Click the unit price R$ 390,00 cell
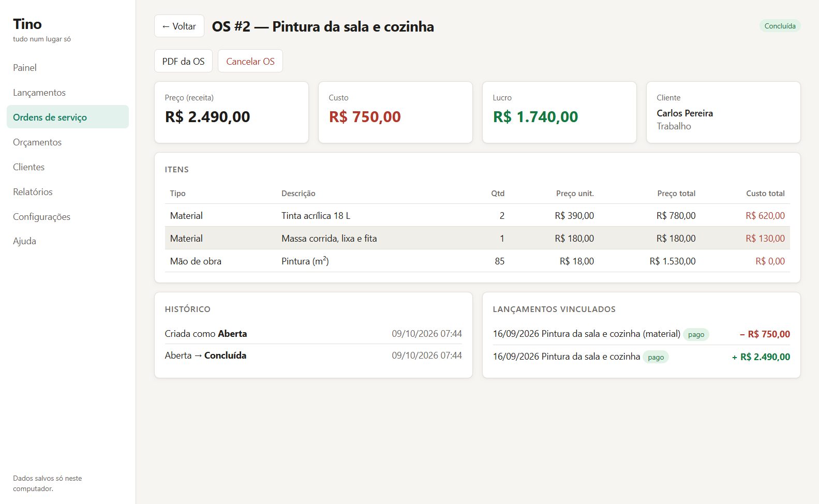 (574, 216)
